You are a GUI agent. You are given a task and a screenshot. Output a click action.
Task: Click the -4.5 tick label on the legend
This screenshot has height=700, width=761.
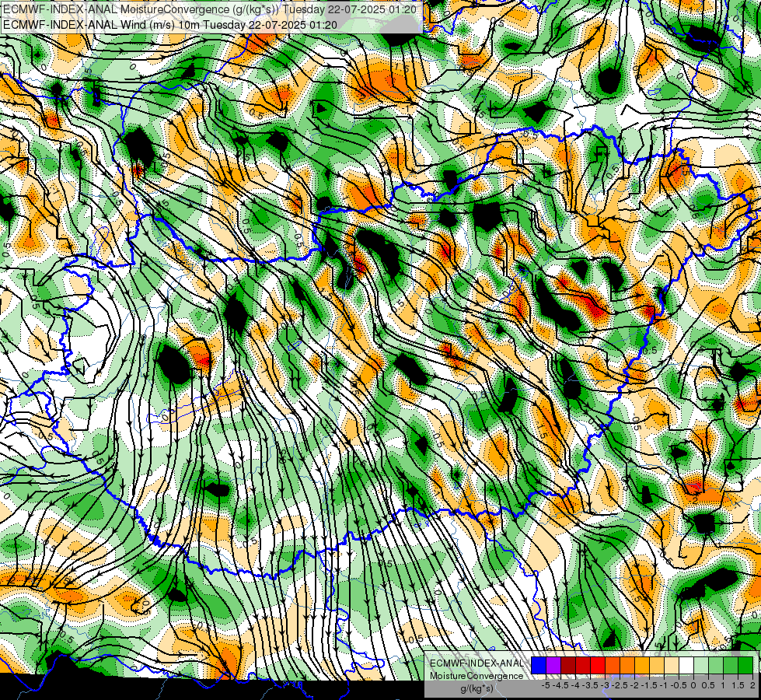coord(560,685)
